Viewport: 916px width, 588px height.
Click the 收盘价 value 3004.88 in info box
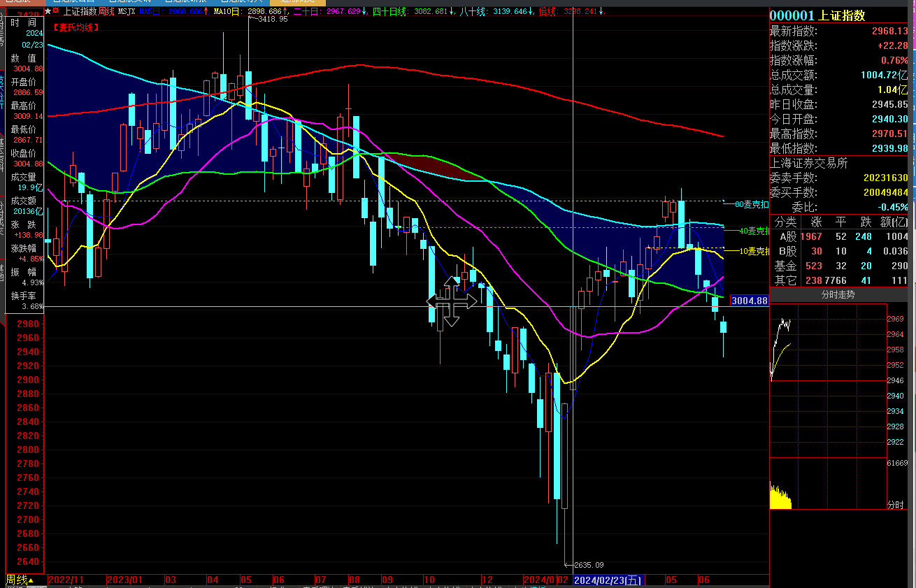[28, 164]
